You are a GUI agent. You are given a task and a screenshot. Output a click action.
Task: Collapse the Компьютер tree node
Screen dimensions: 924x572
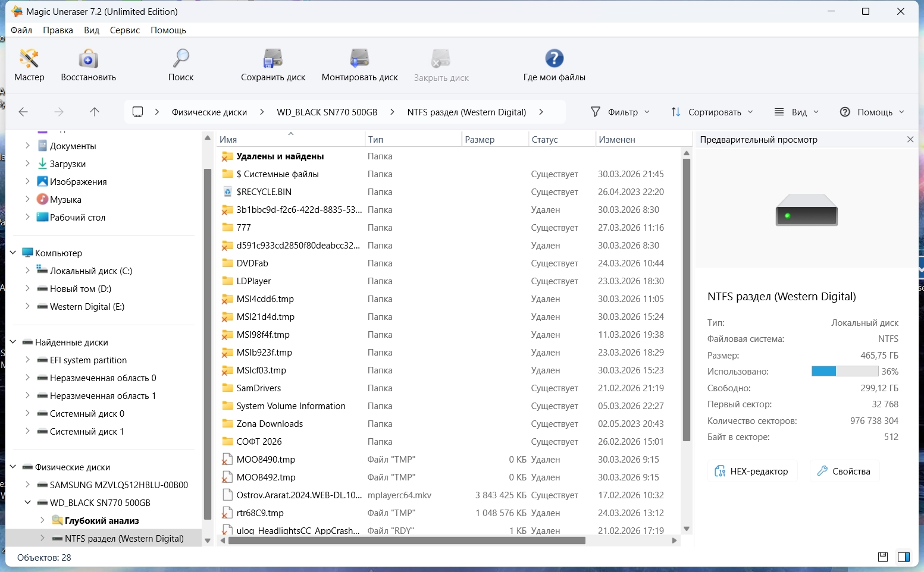point(13,253)
